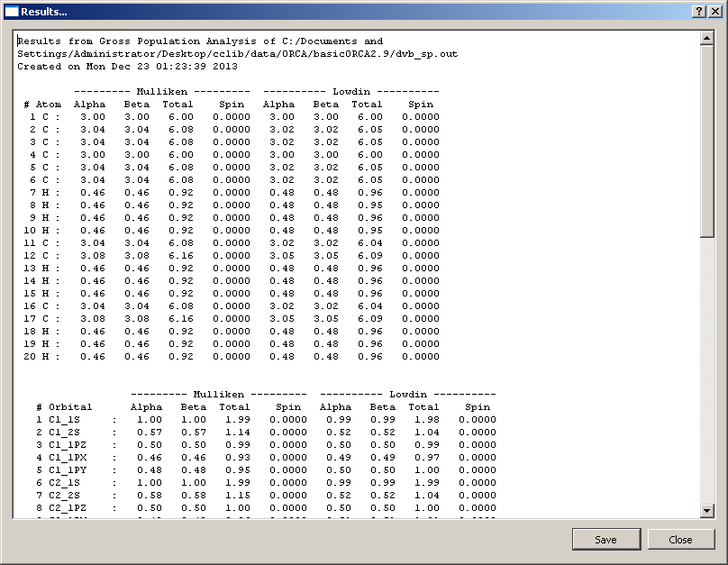Click the question mark help button
Image resolution: width=728 pixels, height=565 pixels.
698,11
